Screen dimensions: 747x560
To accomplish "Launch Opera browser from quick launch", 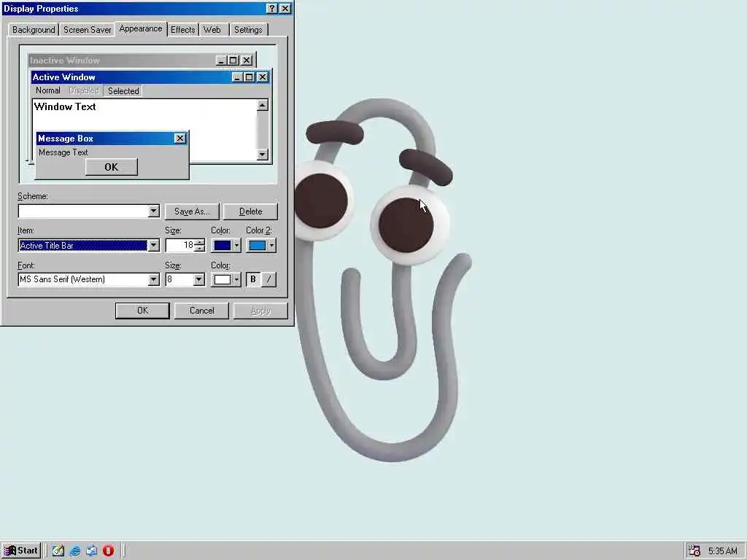I will pos(108,551).
